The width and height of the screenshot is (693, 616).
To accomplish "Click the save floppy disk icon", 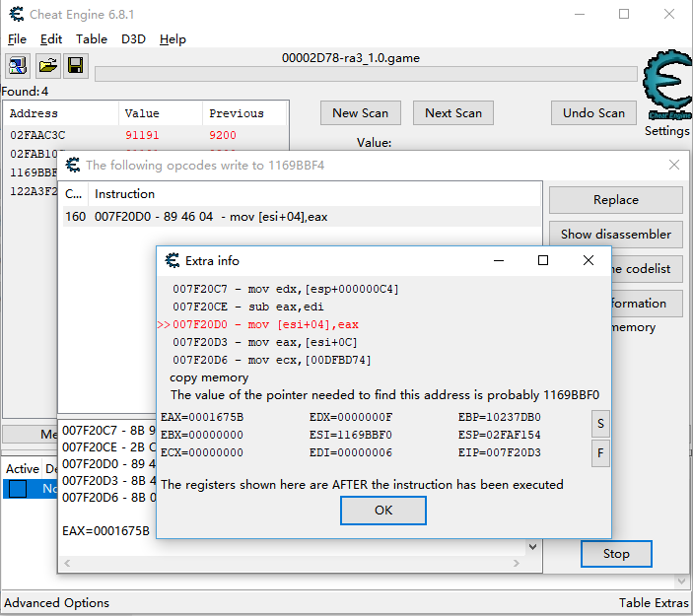I will [x=76, y=66].
